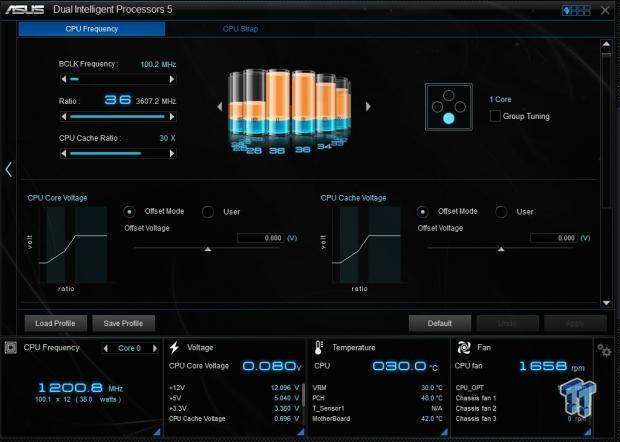This screenshot has width=620, height=442.
Task: Click the CPU Cache offset voltage field
Action: [x=554, y=238]
